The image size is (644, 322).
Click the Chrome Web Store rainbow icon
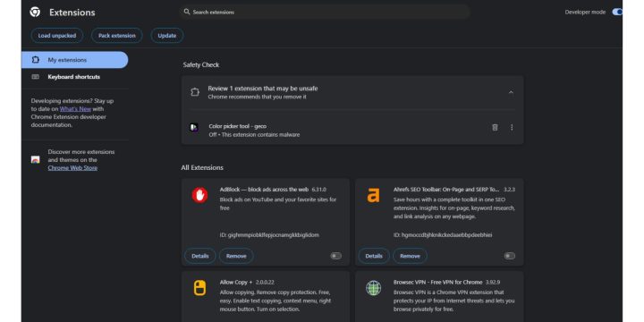coord(36,160)
